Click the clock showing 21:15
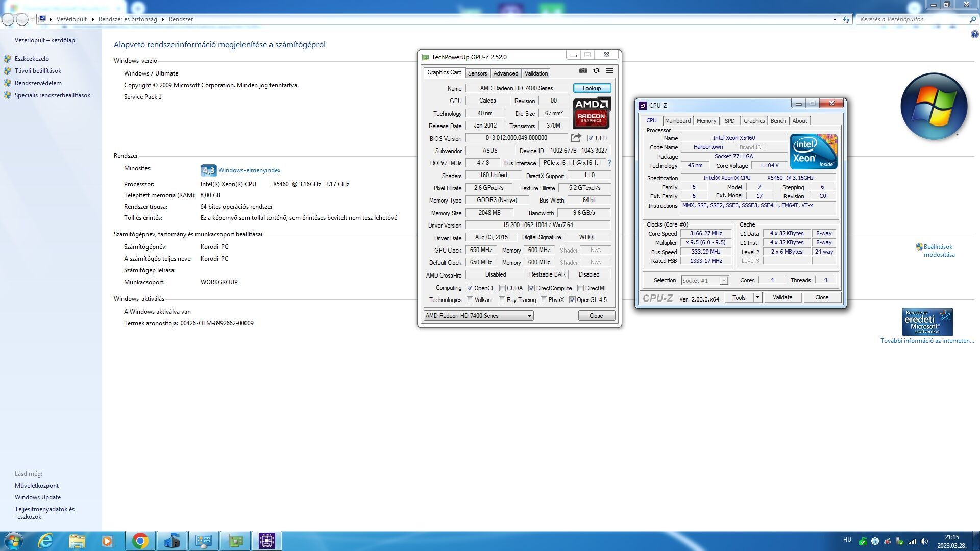The width and height of the screenshot is (980, 551). [951, 537]
